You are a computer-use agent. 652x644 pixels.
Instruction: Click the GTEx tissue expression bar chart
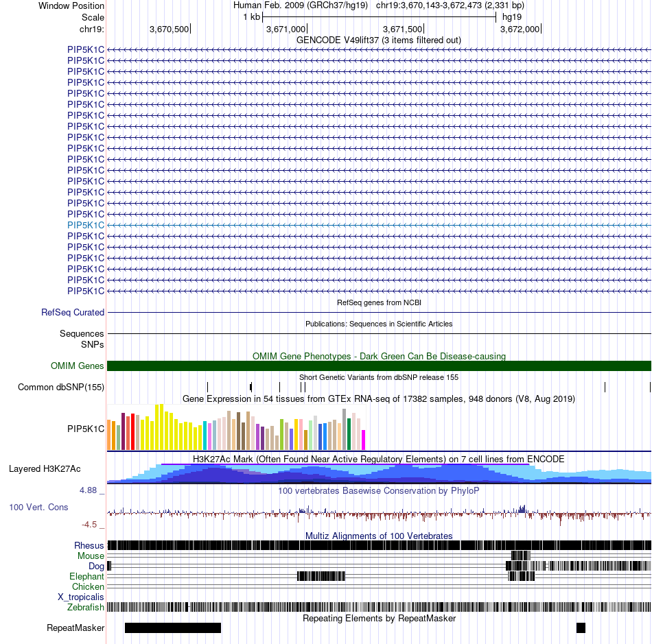[236, 427]
